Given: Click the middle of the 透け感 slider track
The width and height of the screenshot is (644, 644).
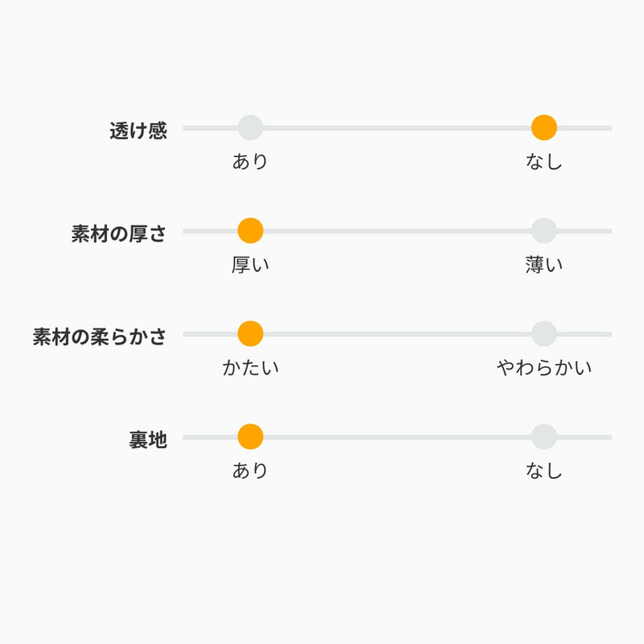Looking at the screenshot, I should point(397,128).
